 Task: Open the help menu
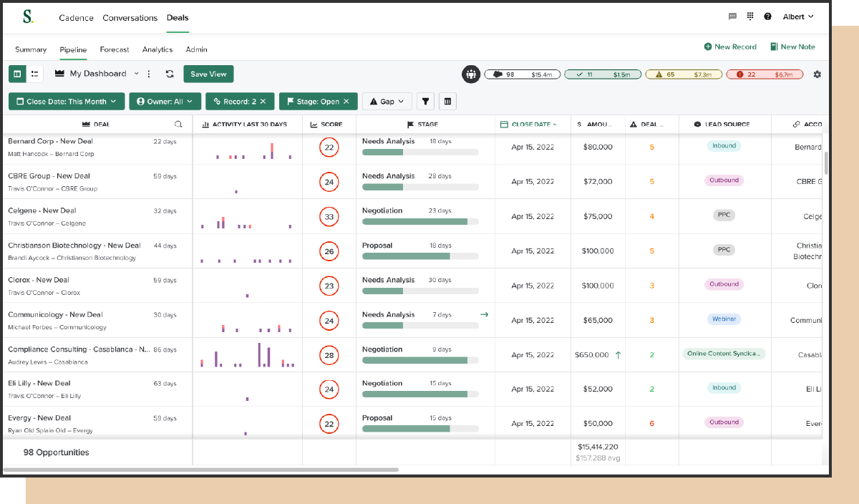click(767, 16)
